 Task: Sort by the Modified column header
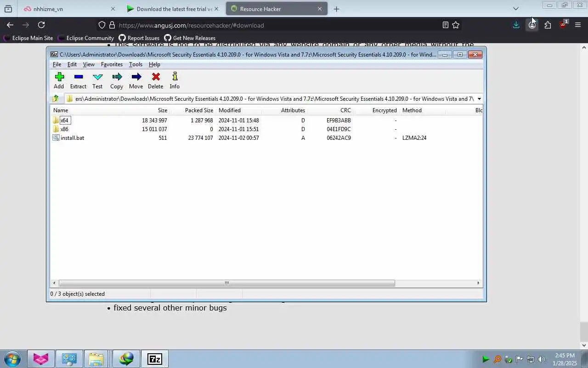(x=239, y=110)
